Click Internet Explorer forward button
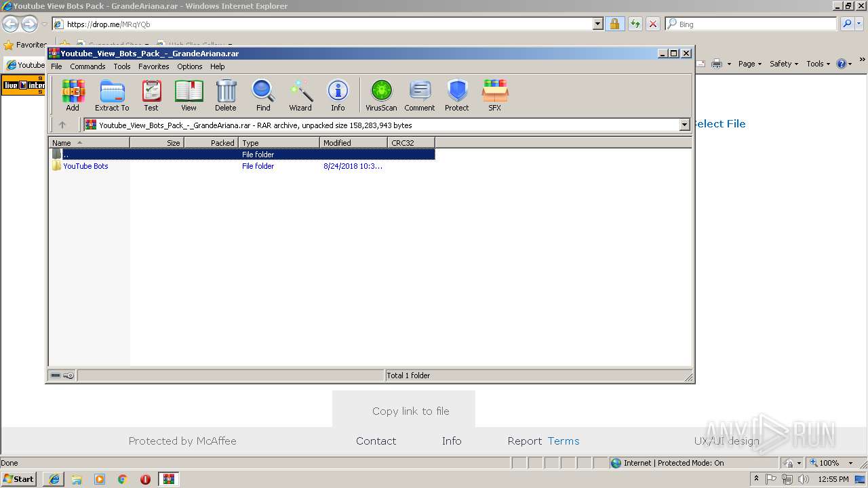Viewport: 868px width, 488px height. point(29,24)
